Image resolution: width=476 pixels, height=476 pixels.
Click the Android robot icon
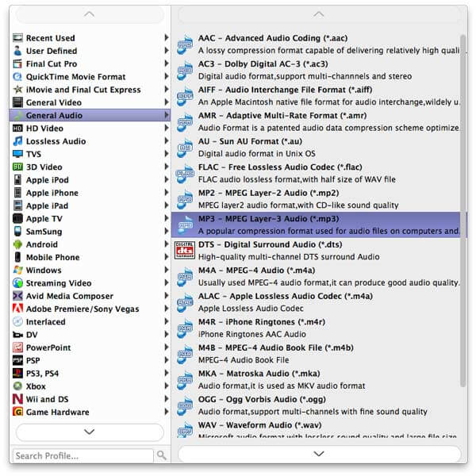(17, 244)
